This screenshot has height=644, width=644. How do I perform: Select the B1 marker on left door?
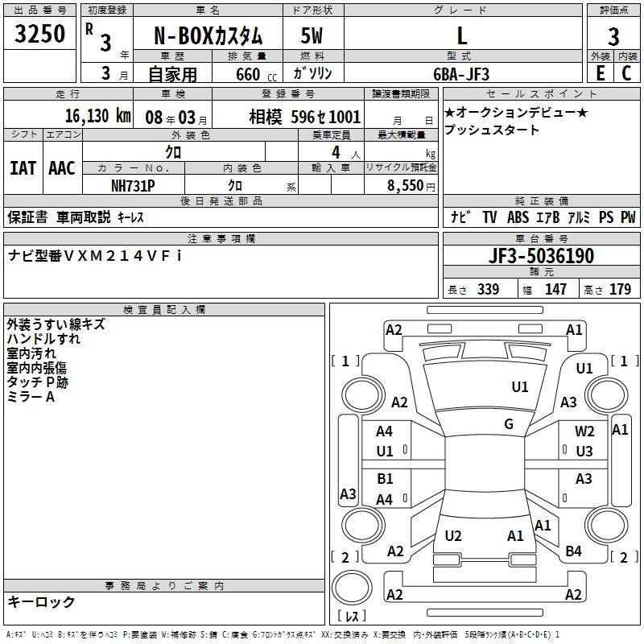point(385,479)
